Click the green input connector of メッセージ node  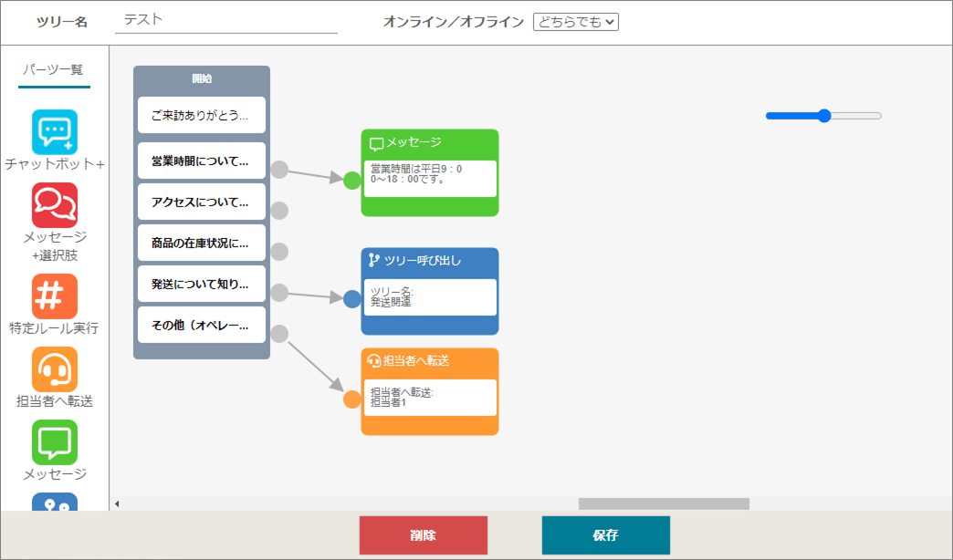pos(352,181)
